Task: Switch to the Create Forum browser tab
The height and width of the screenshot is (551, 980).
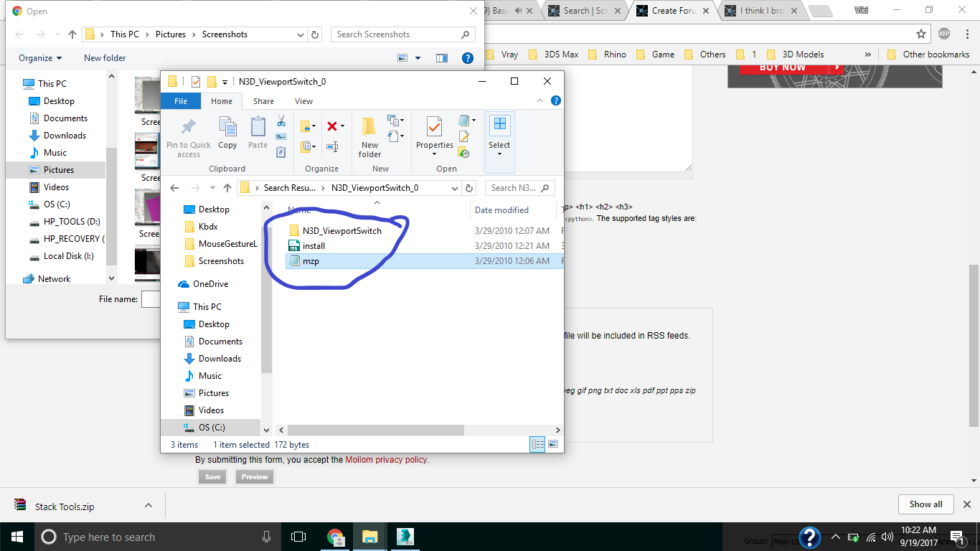Action: coord(671,11)
